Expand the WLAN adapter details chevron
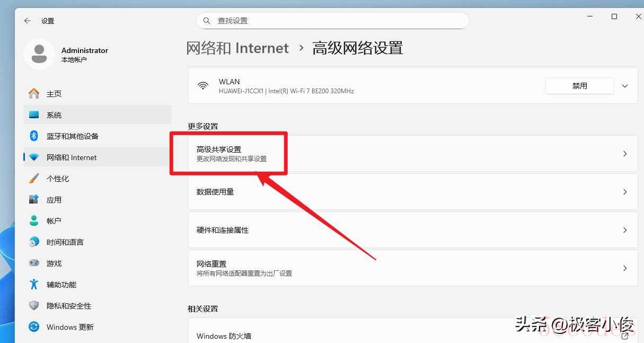 (x=625, y=86)
